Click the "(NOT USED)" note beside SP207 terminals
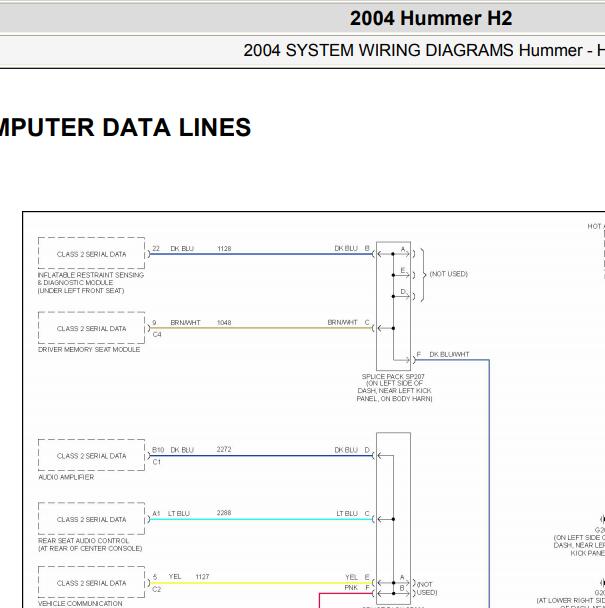Screen dimensions: 605x608 tap(449, 274)
